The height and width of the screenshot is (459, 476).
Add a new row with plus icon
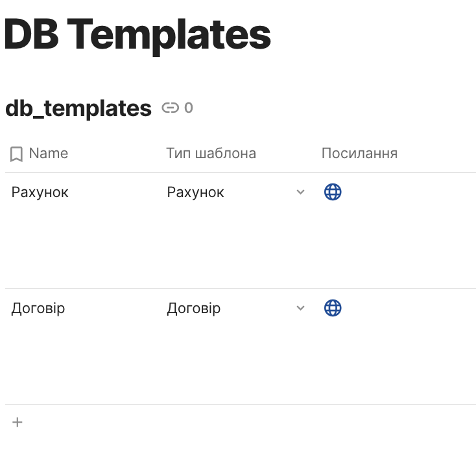18,422
